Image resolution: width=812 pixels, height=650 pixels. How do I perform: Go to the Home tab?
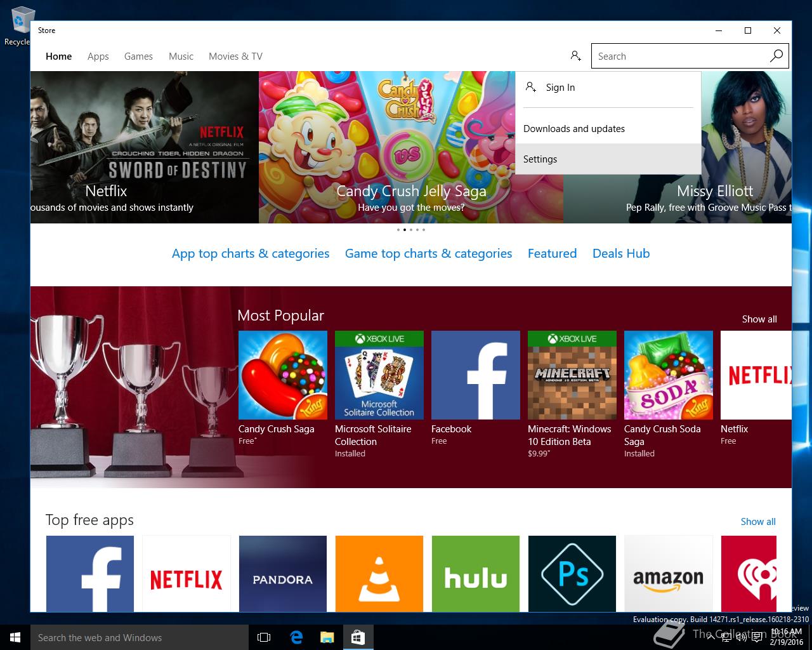click(x=58, y=56)
